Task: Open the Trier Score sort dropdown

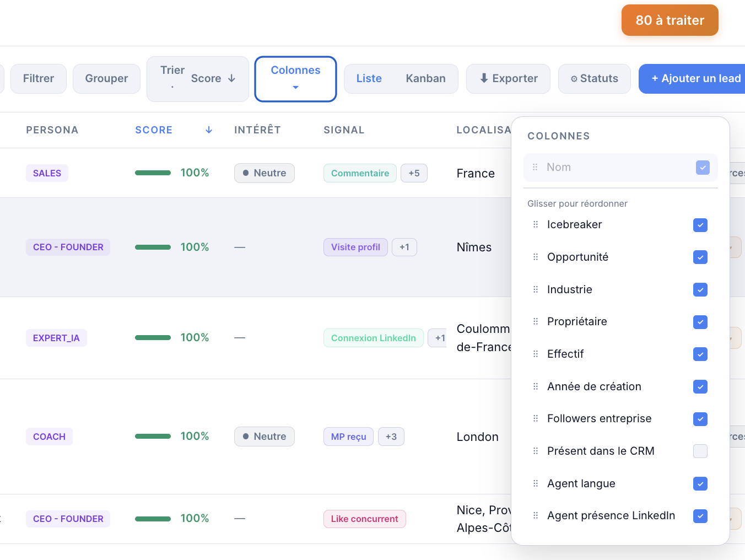Action: 198,79
